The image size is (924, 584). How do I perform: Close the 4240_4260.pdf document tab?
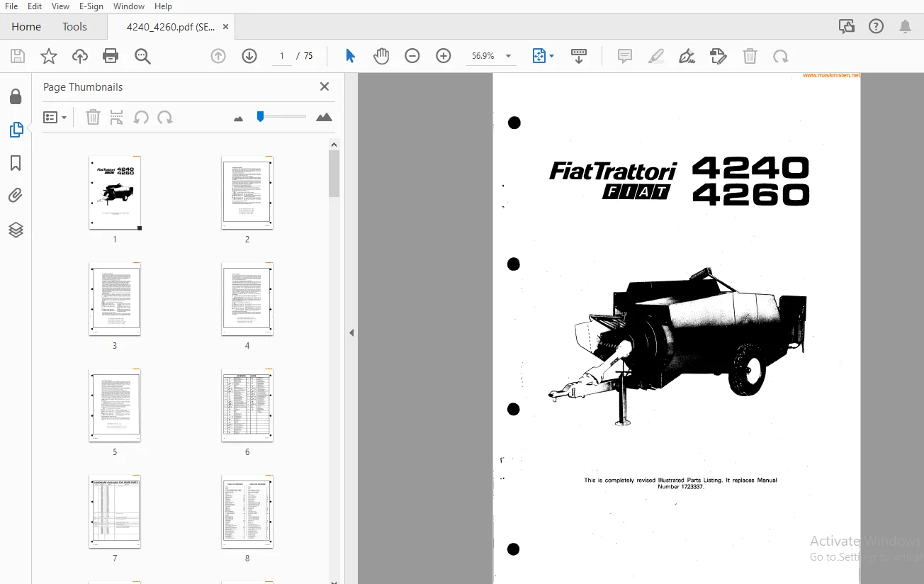(225, 27)
